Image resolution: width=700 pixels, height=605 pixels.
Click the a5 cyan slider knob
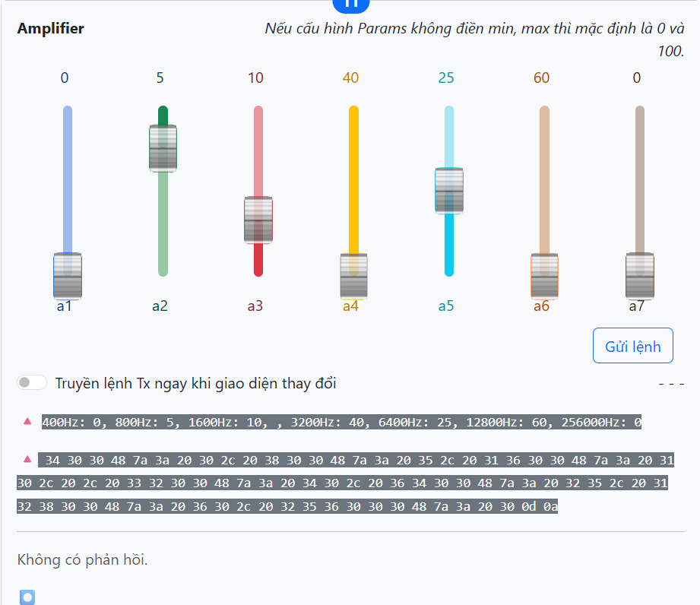pos(449,191)
